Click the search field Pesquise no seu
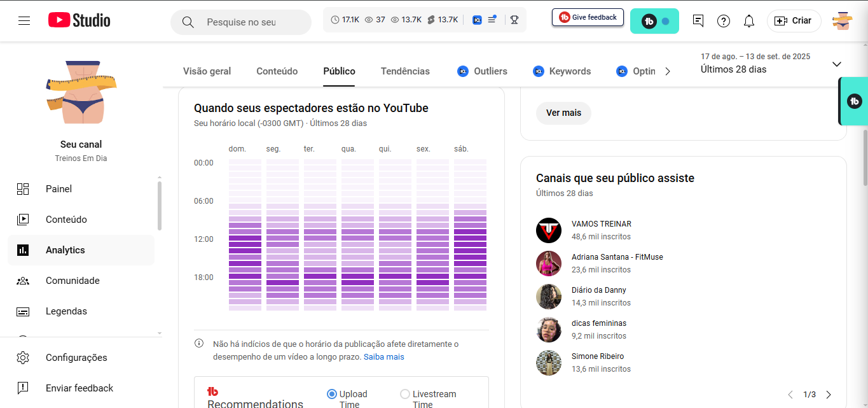Screen dimensions: 868x408 (242, 22)
